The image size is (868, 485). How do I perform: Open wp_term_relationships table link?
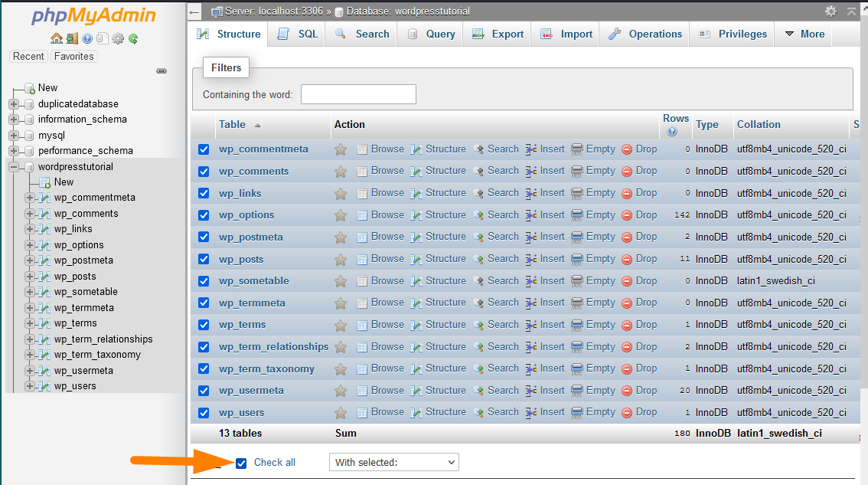click(273, 347)
